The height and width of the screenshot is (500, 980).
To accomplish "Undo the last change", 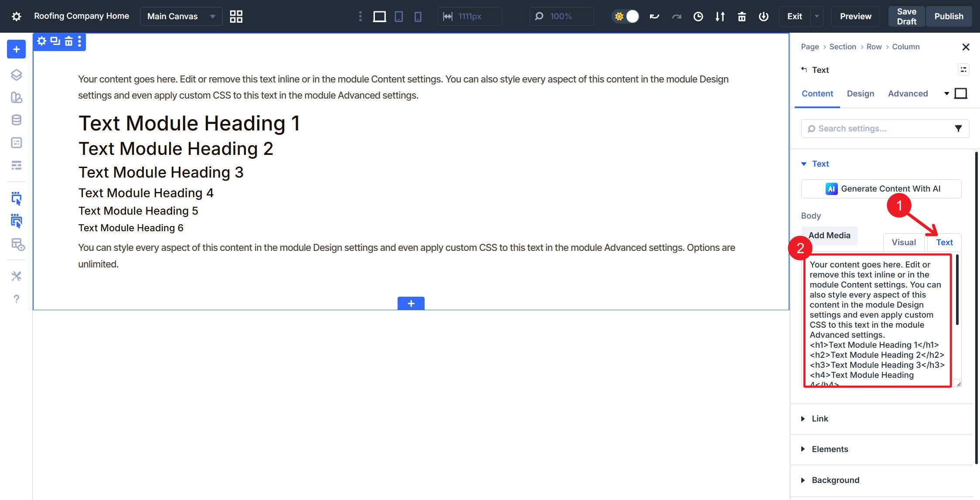I will (x=654, y=17).
